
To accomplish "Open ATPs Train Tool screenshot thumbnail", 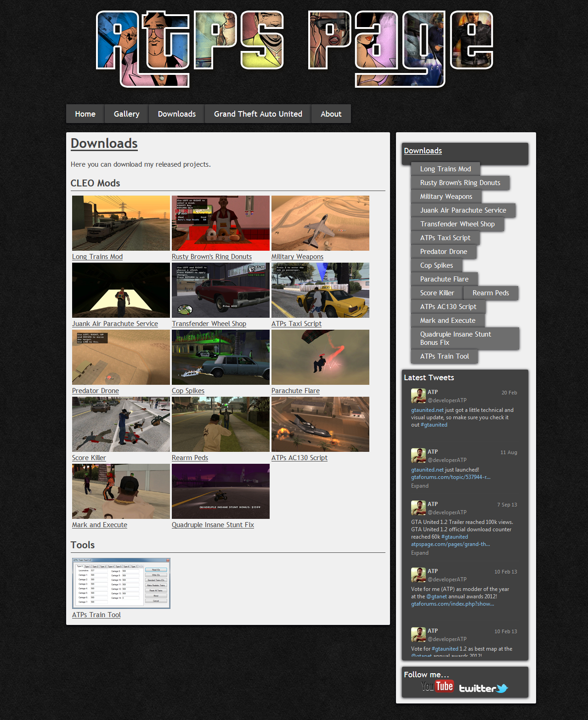I will 121,583.
